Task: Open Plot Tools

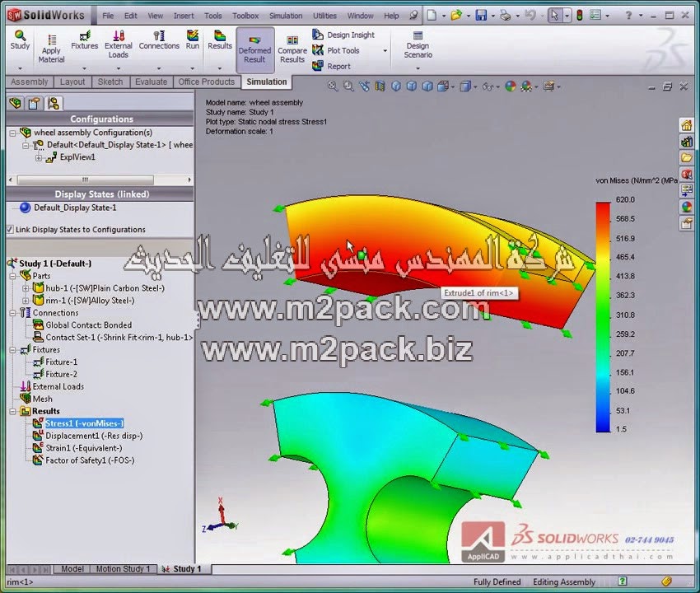Action: pos(336,50)
